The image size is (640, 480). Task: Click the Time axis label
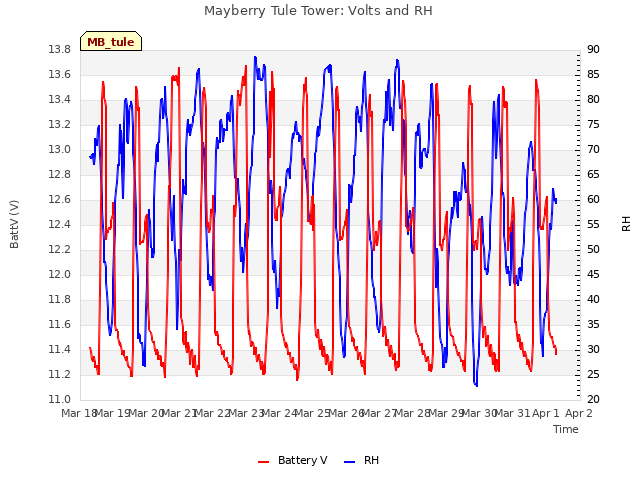coord(566,429)
